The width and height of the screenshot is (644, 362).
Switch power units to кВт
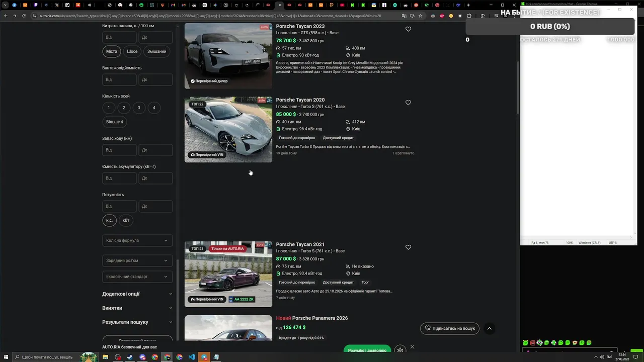pyautogui.click(x=126, y=220)
